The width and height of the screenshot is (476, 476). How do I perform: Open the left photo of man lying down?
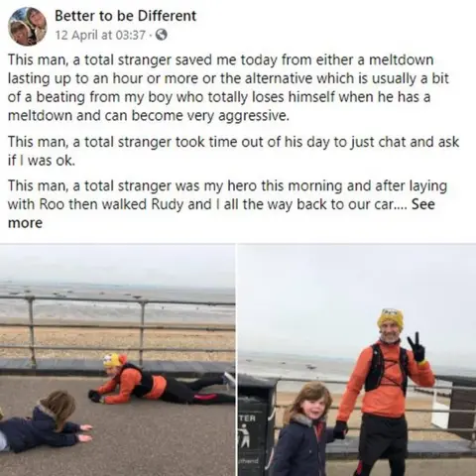[x=117, y=360]
